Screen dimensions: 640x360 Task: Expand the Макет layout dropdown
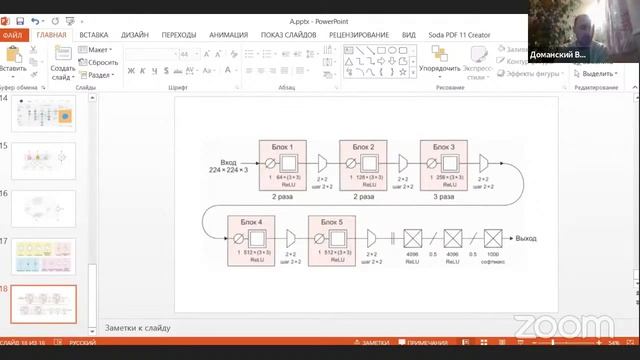tap(95, 50)
